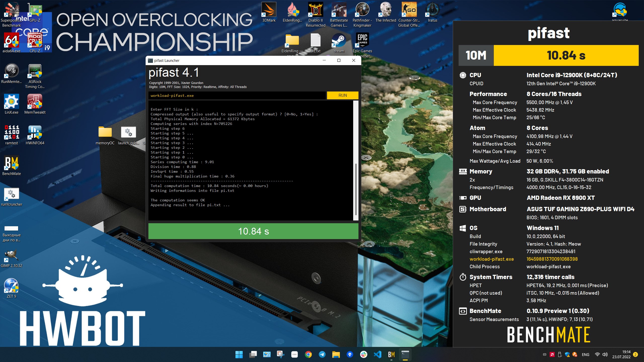Open the roon app on taskbar

[x=294, y=354]
